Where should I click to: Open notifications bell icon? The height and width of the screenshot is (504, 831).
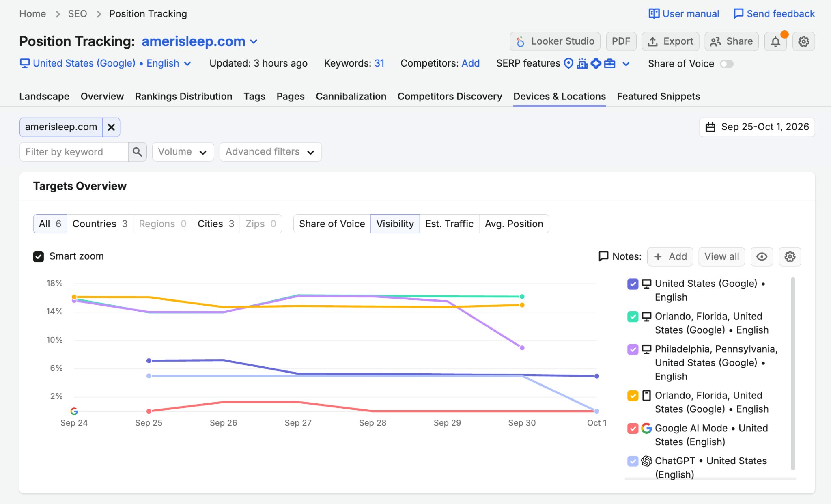point(775,41)
